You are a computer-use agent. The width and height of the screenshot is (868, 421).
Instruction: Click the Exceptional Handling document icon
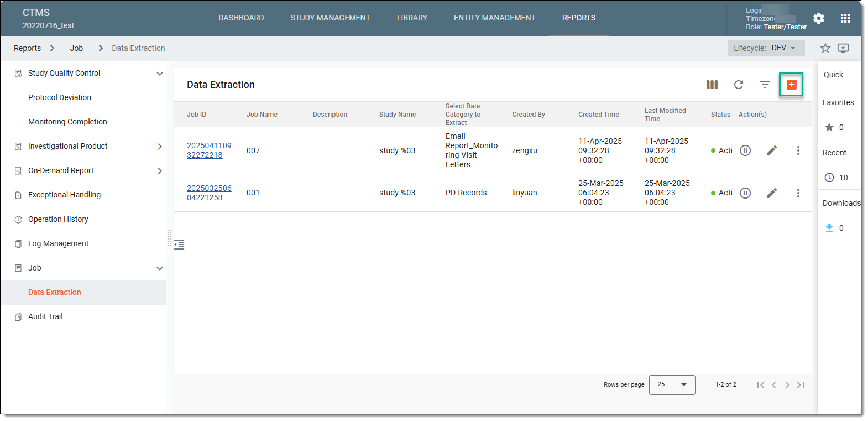pyautogui.click(x=18, y=195)
